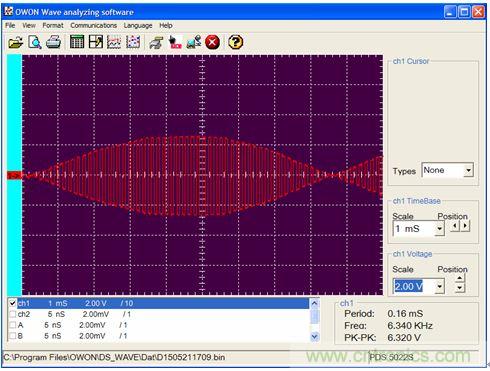Enable the ch2 channel checkbox

pos(12,314)
